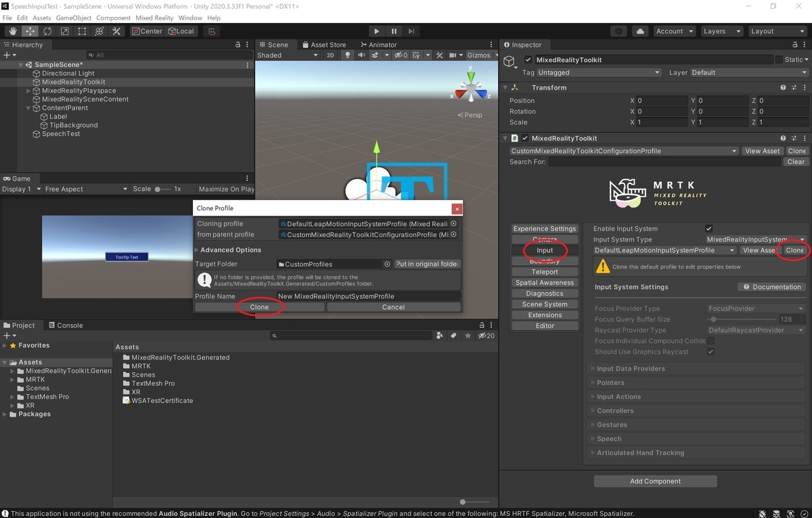Viewport: 812px width, 518px height.
Task: Switch to the Asset Store tab
Action: pyautogui.click(x=323, y=45)
